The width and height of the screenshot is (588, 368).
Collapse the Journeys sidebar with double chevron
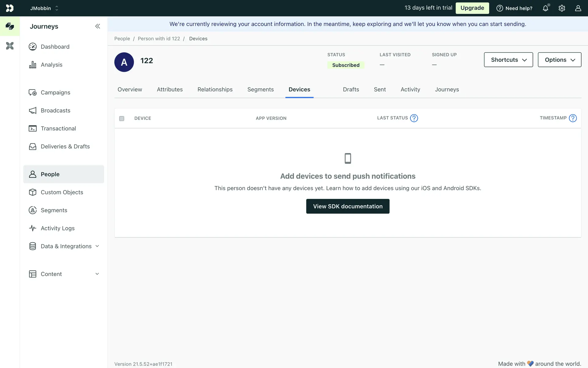point(97,26)
